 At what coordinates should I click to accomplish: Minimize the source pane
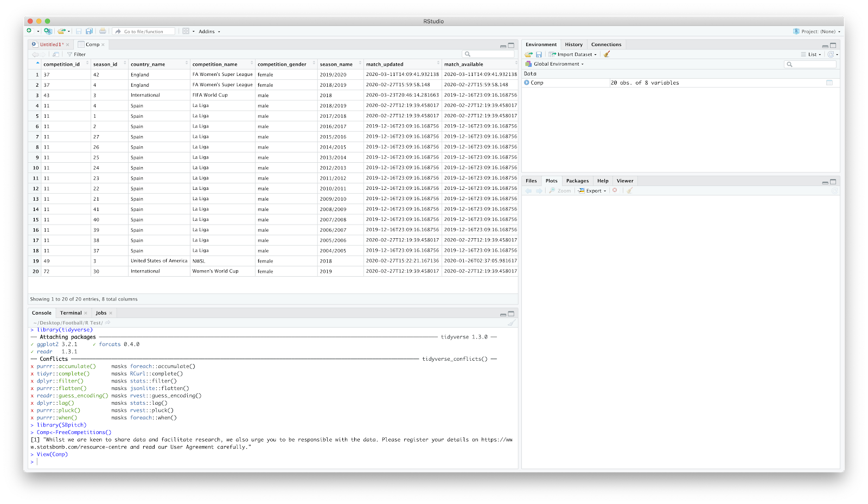pyautogui.click(x=503, y=46)
